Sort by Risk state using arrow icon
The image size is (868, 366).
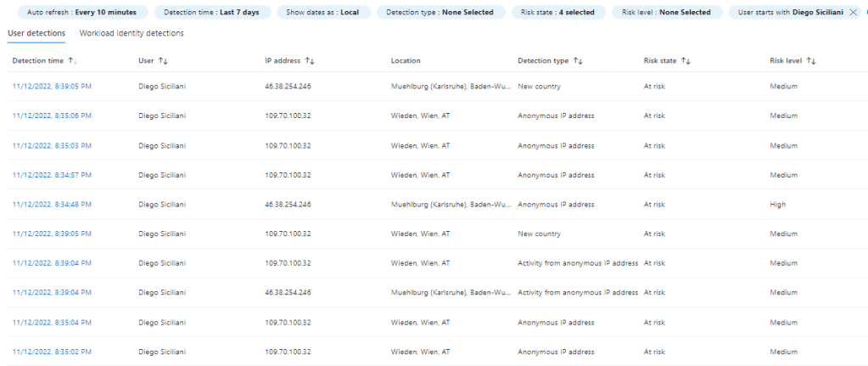click(686, 61)
